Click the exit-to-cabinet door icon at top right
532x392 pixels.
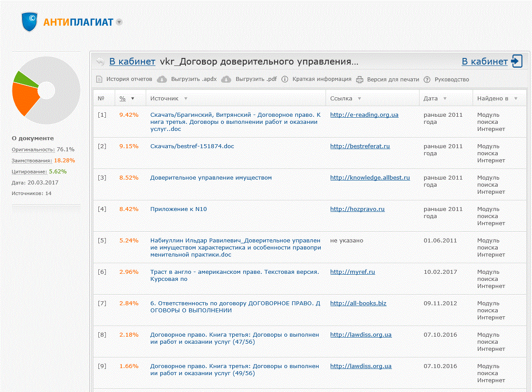516,61
